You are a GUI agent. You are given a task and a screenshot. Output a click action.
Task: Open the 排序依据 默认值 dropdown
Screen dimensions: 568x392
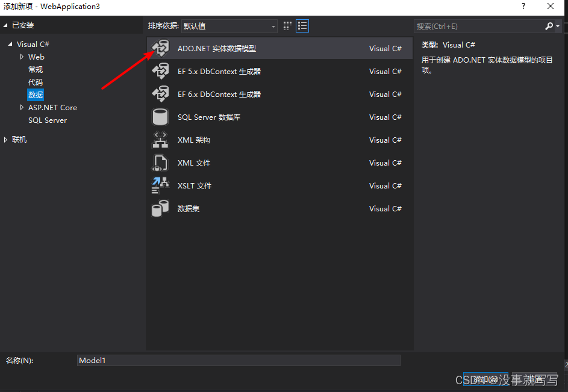point(229,26)
